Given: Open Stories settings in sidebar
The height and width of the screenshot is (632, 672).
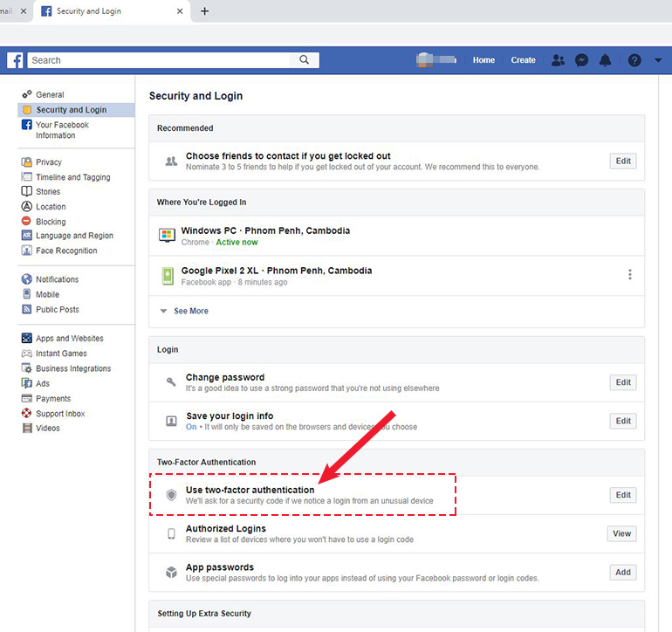Looking at the screenshot, I should 48,192.
